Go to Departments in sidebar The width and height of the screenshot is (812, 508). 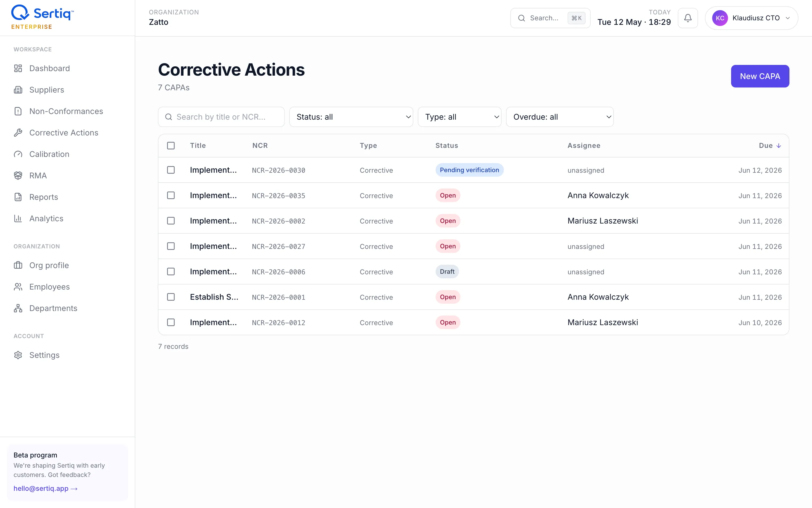click(53, 308)
